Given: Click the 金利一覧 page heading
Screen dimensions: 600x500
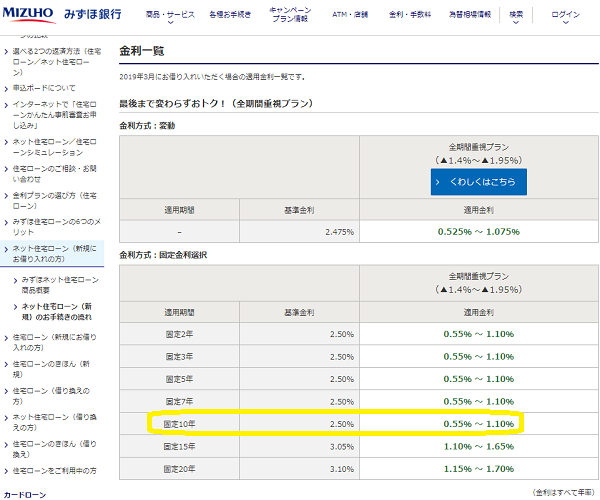Looking at the screenshot, I should [142, 51].
